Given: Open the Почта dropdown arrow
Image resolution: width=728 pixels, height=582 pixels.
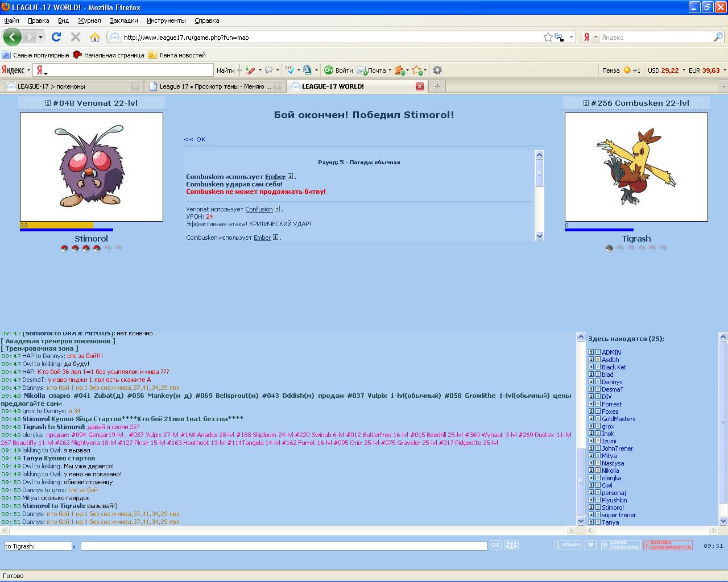Looking at the screenshot, I should click(390, 70).
